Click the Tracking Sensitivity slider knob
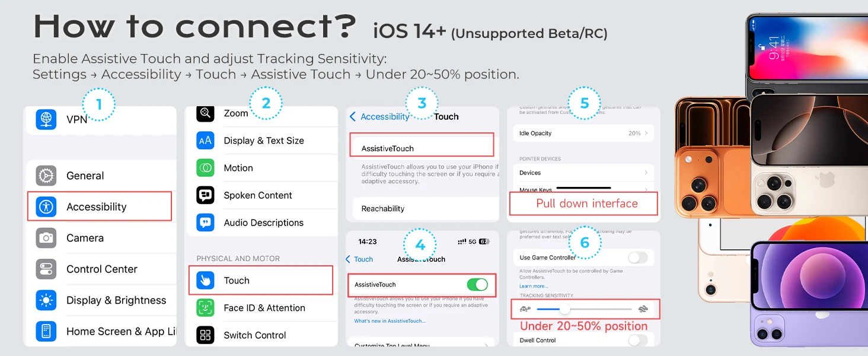Screen dimensions: 868x356 tap(564, 309)
